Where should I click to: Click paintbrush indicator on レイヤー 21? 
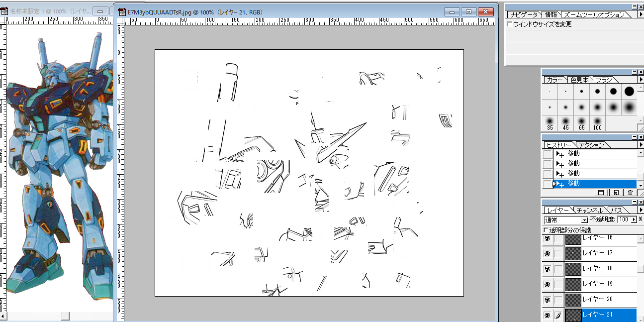(x=558, y=315)
